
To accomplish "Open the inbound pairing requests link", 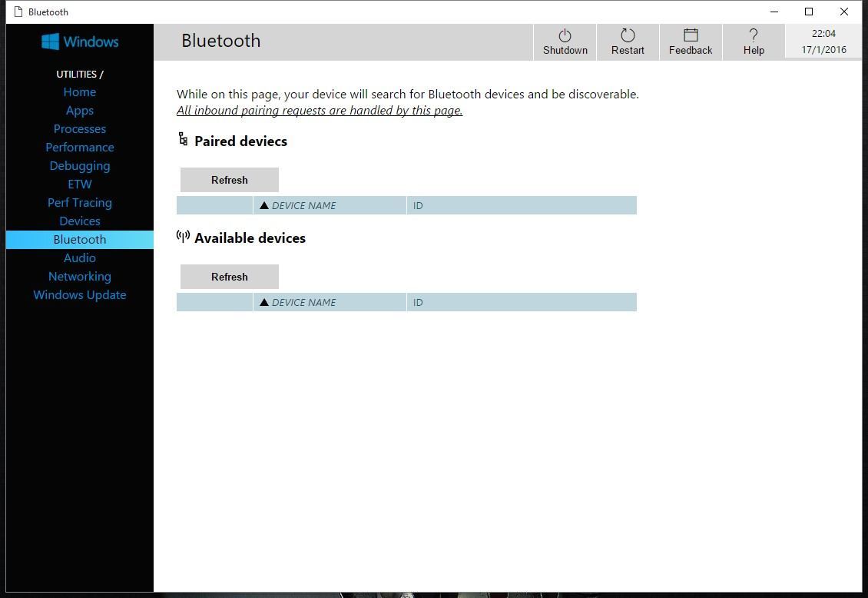I will (320, 110).
